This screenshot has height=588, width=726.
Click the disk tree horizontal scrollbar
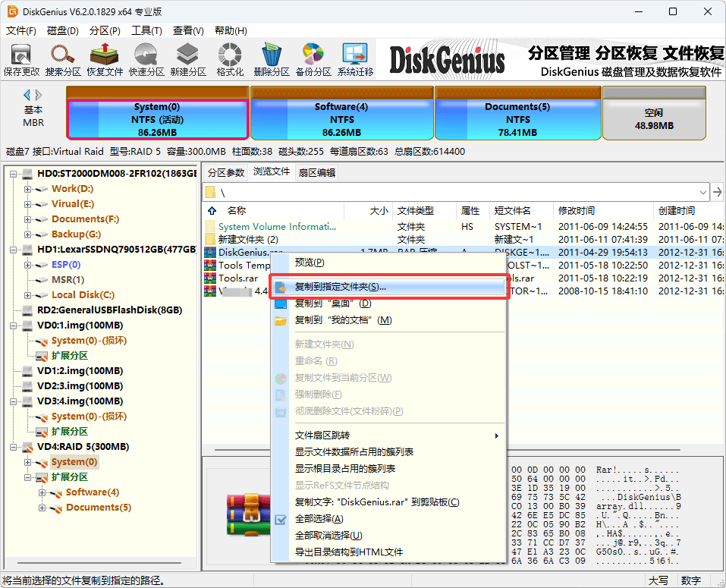(x=99, y=563)
